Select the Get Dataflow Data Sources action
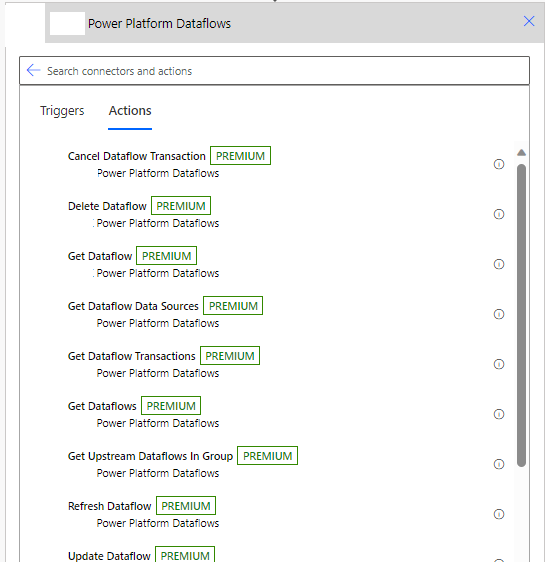 [133, 306]
